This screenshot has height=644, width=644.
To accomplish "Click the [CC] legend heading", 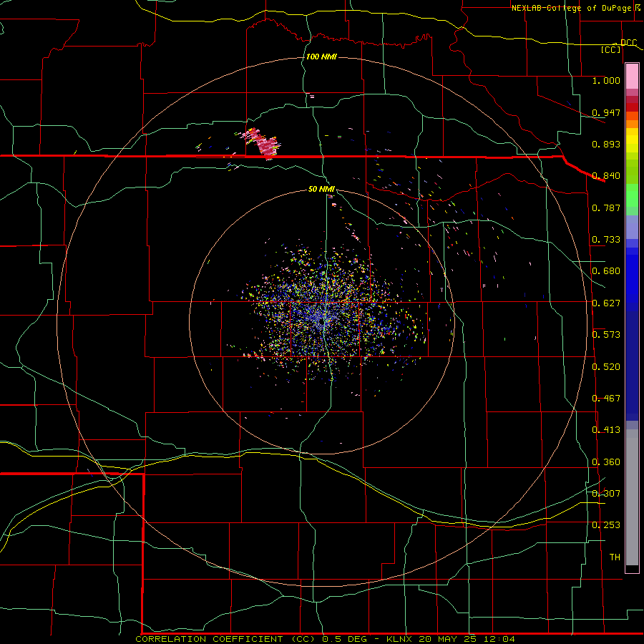I will tap(611, 49).
